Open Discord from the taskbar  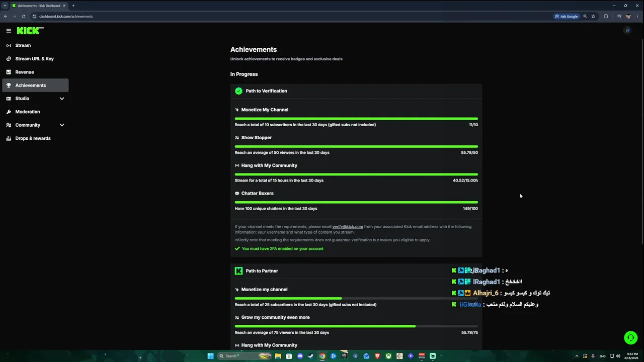coord(300,356)
